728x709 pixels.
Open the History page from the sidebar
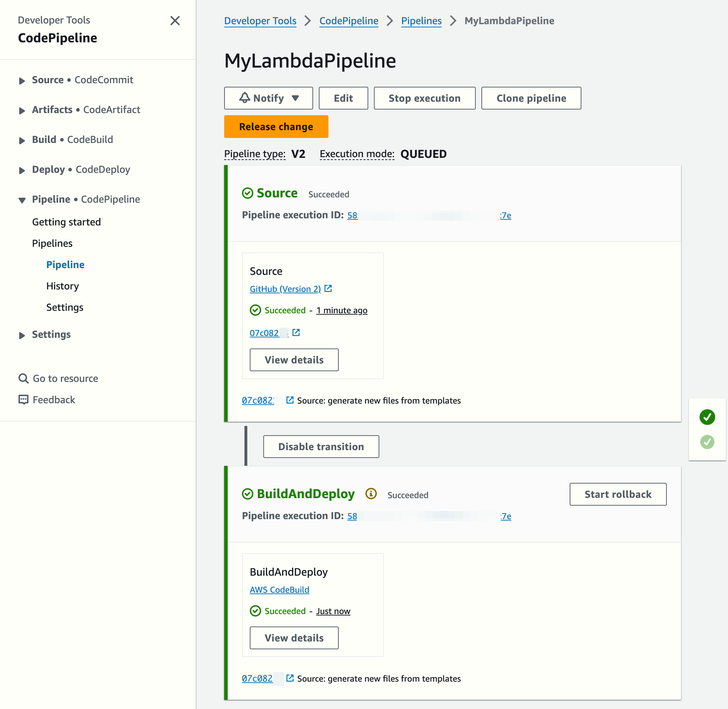pyautogui.click(x=62, y=286)
